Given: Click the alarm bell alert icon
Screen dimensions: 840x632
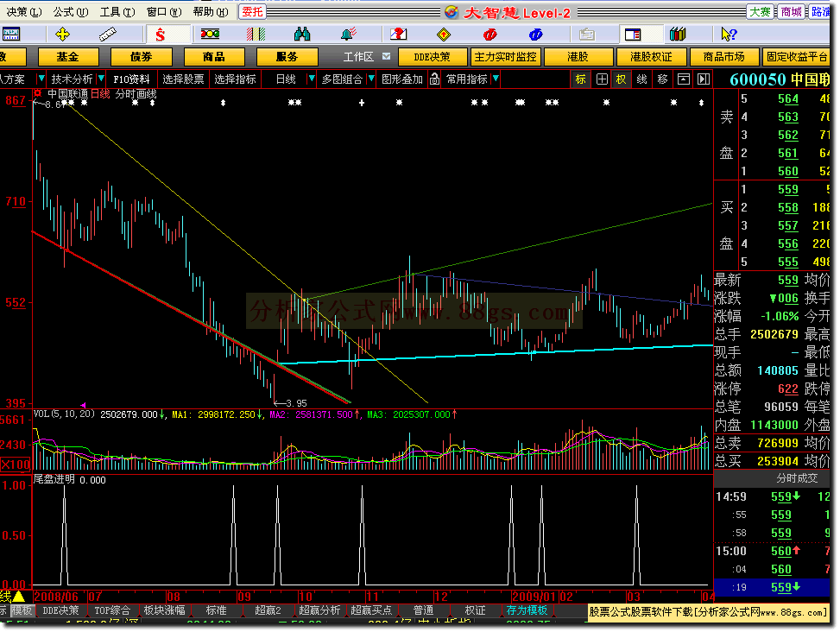Looking at the screenshot, I should click(348, 35).
